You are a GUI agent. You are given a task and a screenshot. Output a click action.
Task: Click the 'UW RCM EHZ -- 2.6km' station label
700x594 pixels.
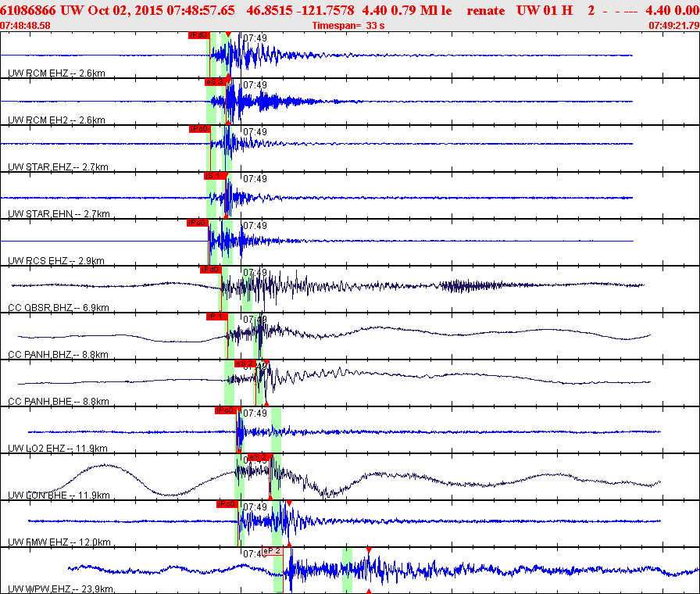click(57, 73)
